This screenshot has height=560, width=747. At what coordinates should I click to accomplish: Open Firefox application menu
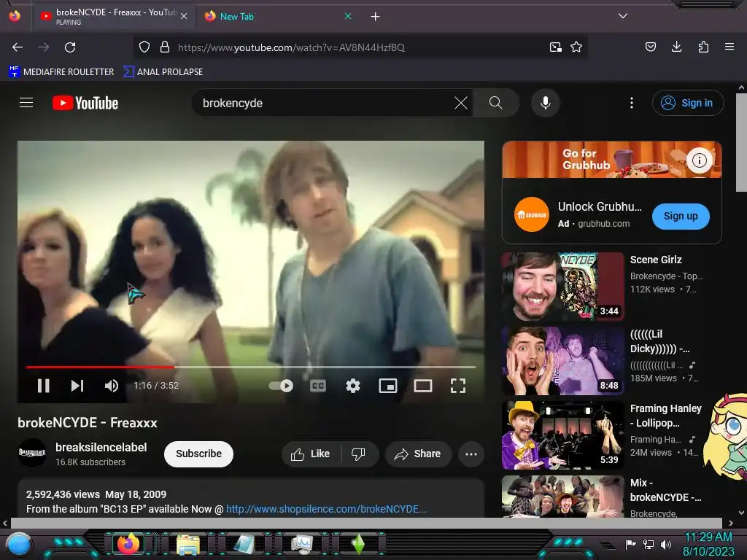(729, 47)
